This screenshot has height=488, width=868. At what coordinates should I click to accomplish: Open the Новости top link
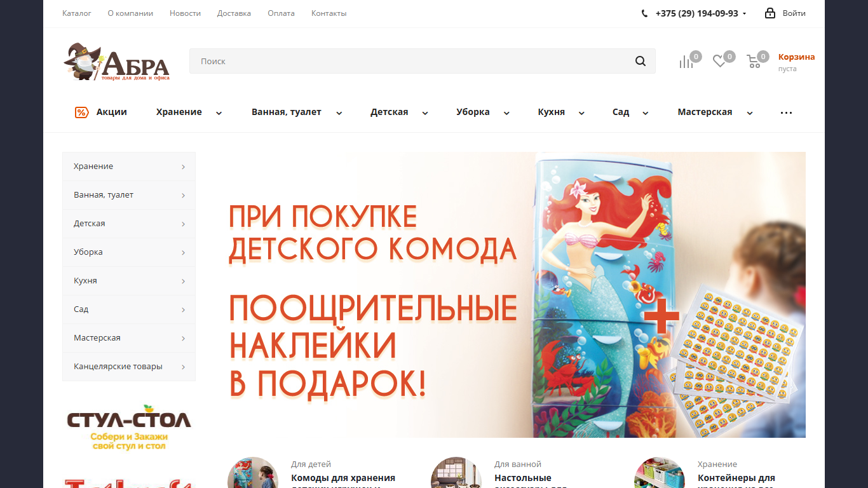click(185, 13)
